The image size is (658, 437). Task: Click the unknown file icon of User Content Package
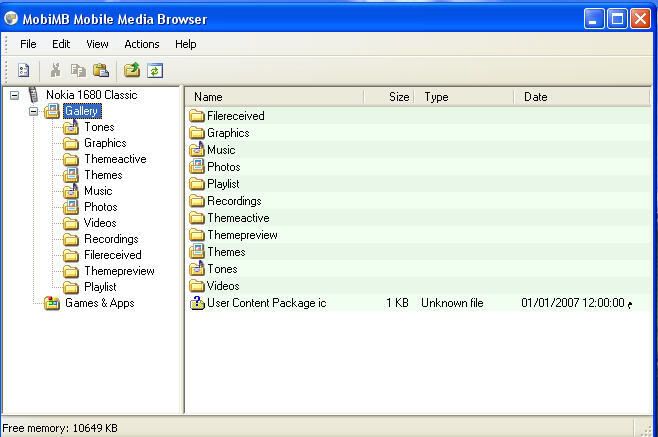[196, 303]
